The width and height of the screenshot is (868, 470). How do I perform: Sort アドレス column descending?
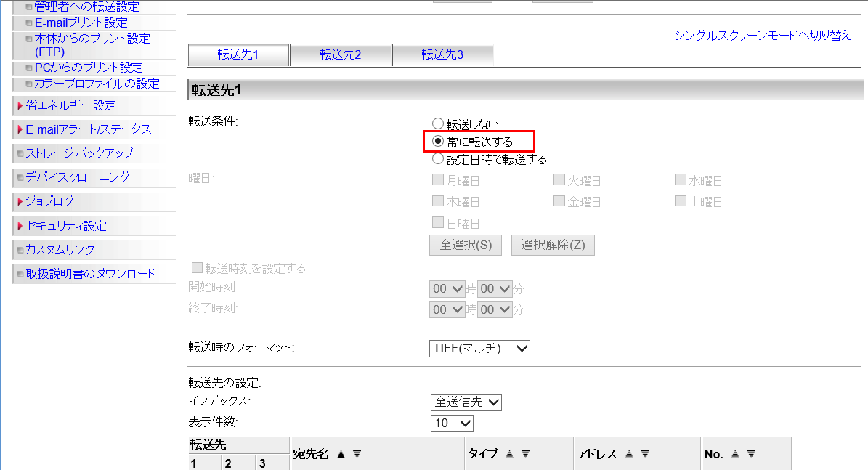coord(644,454)
